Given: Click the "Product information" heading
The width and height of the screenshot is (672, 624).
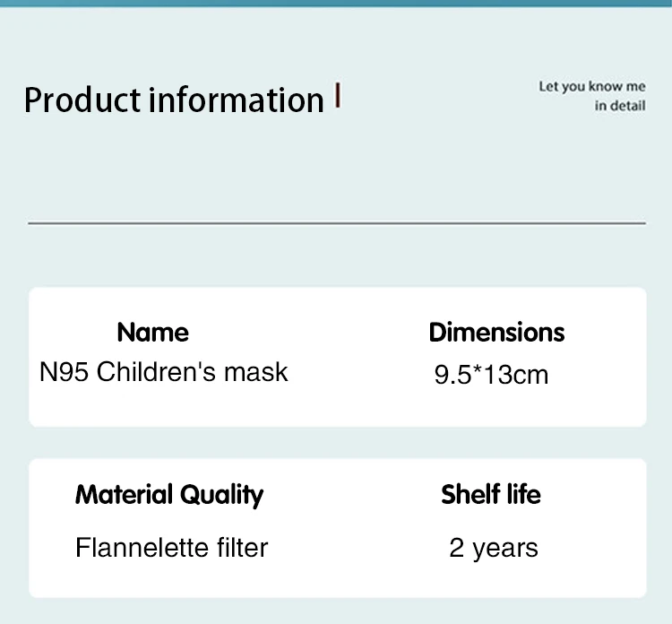Looking at the screenshot, I should (174, 100).
